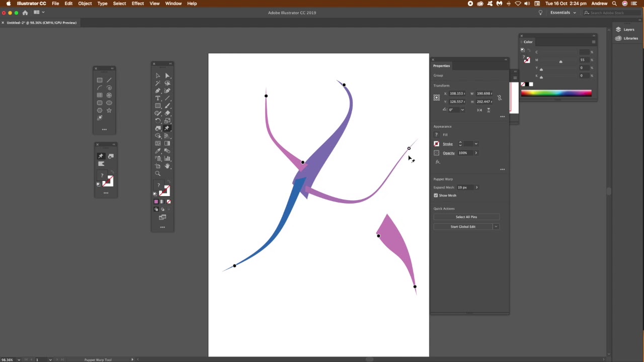
Task: Open the Essentials workspace dropdown
Action: (563, 13)
